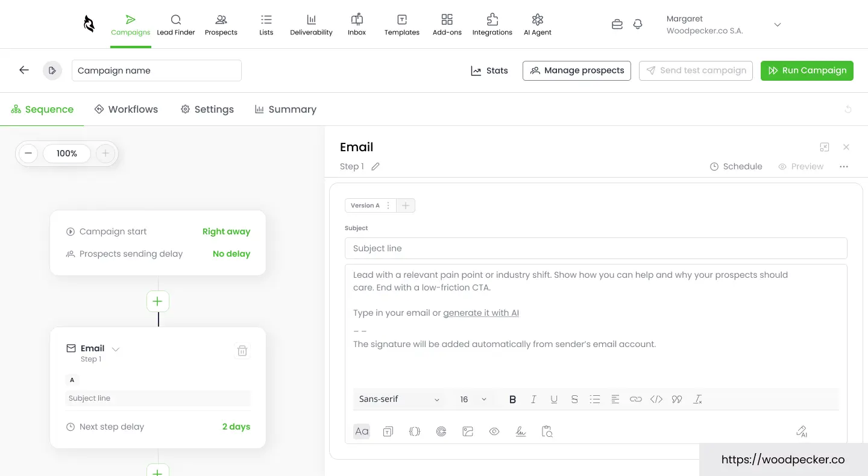Screen dimensions: 868x476
Task: Open text alignment options
Action: (615, 399)
